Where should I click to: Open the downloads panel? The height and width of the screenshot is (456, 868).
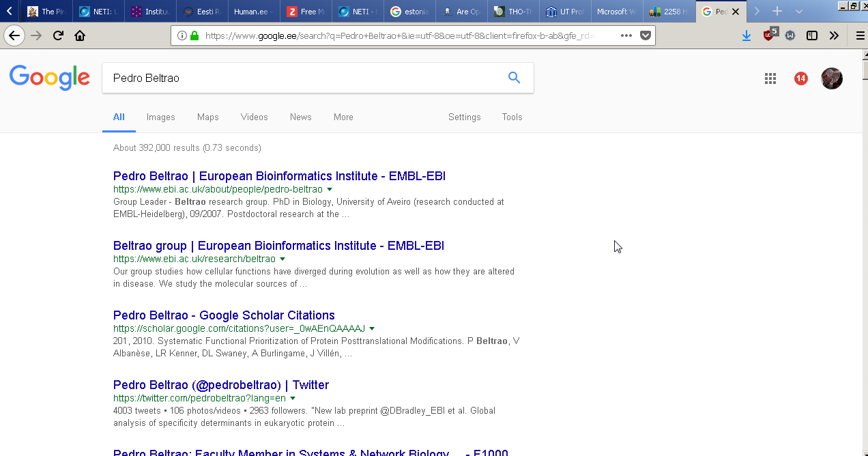click(747, 36)
